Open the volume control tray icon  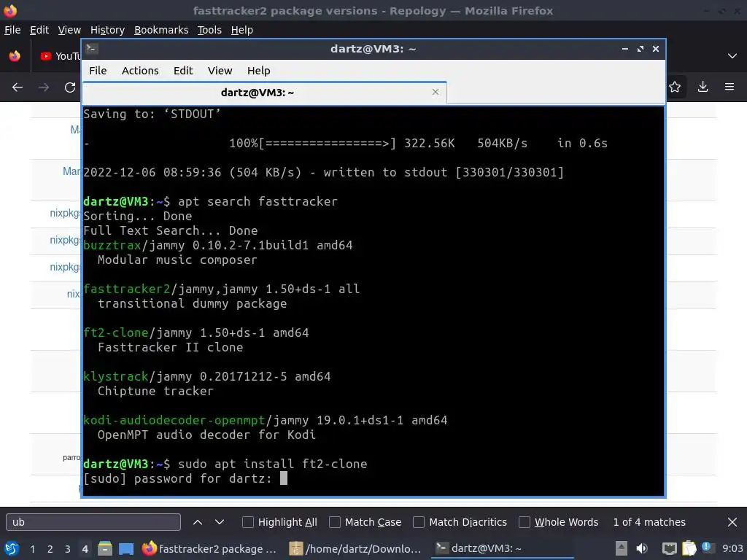(642, 548)
